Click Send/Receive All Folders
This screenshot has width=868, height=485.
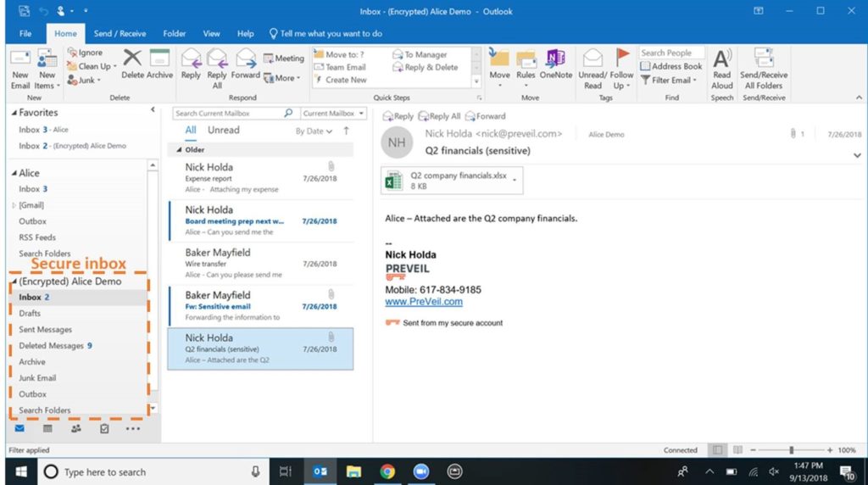(764, 70)
